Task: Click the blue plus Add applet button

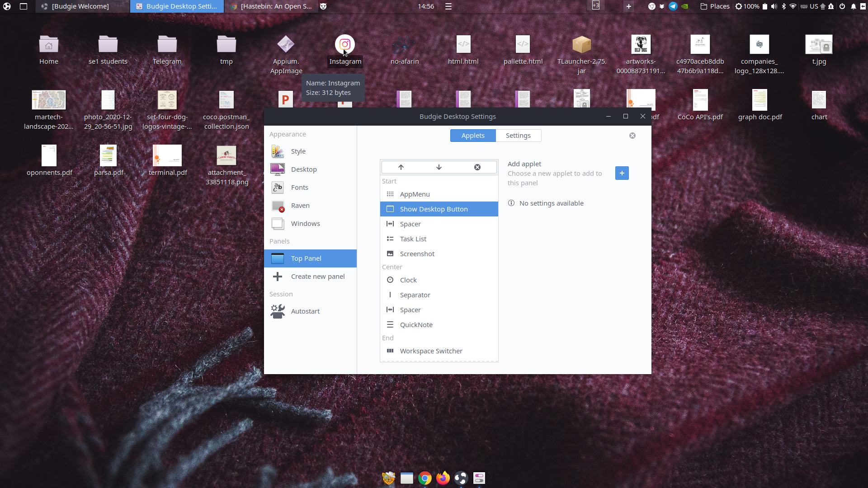Action: (622, 173)
